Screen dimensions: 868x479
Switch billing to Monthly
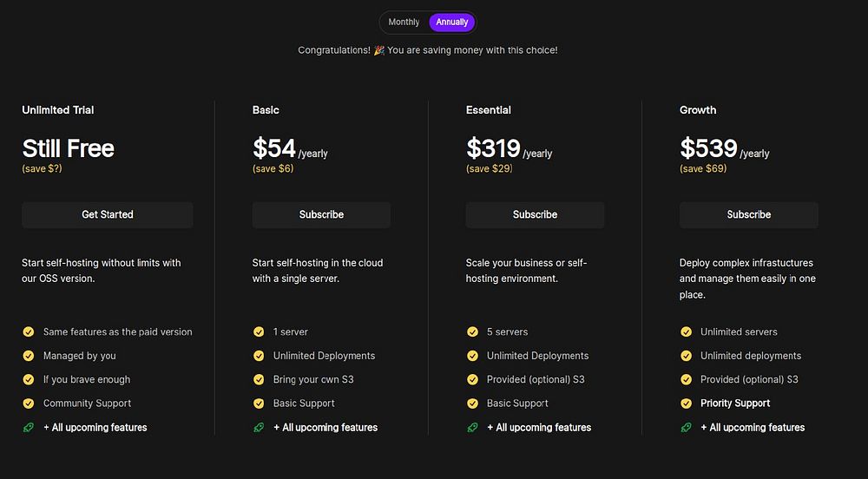[x=404, y=22]
